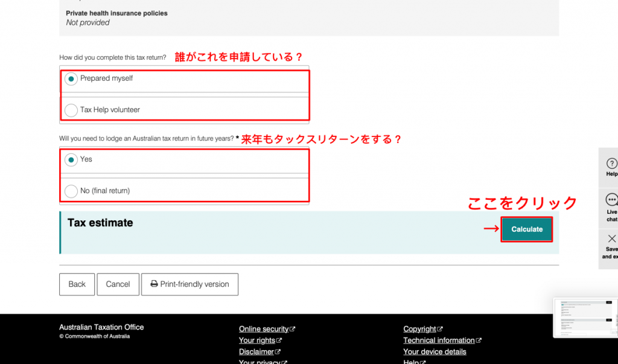This screenshot has height=364, width=618.
Task: Open the Print-friendly version
Action: point(190,284)
